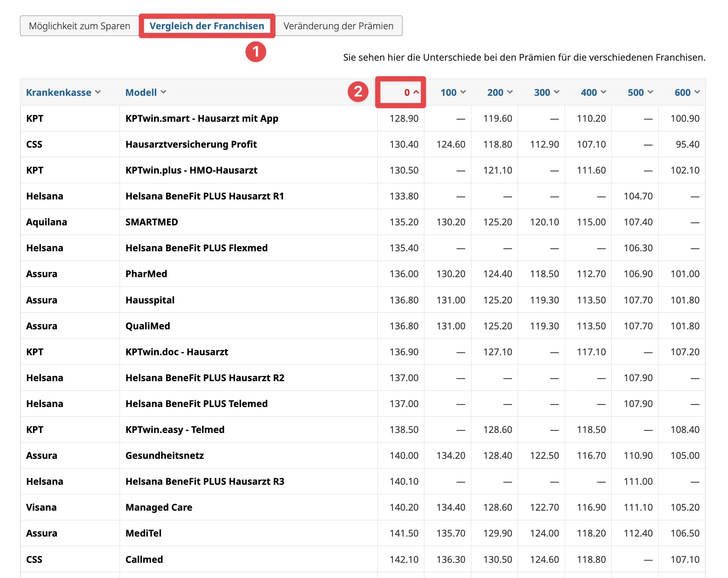Click premium 111.00 in Hausarzt R3 row

[x=638, y=481]
